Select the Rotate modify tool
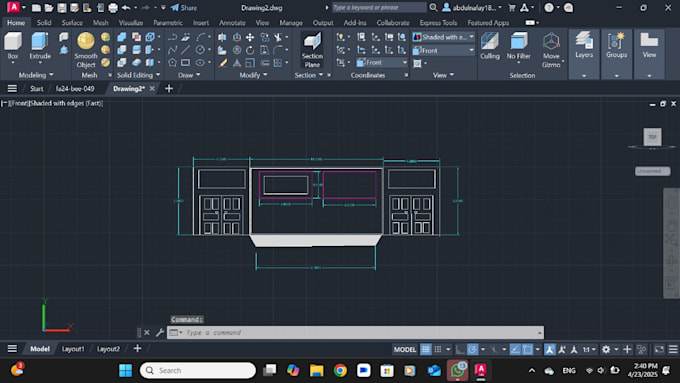This screenshot has width=680, height=383. (x=250, y=50)
